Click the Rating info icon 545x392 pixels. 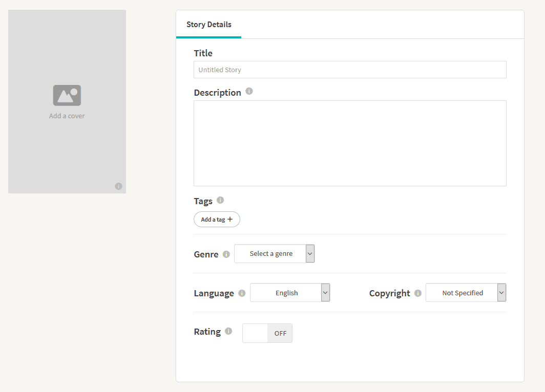tap(228, 331)
